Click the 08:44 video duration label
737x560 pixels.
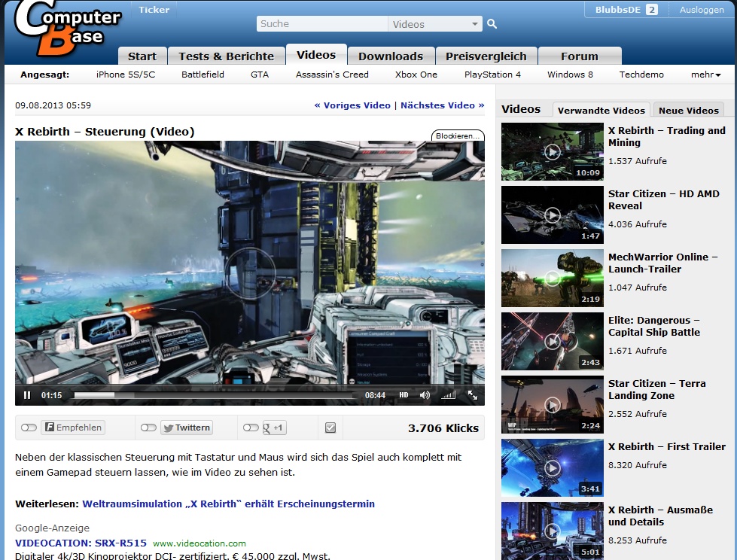(375, 395)
